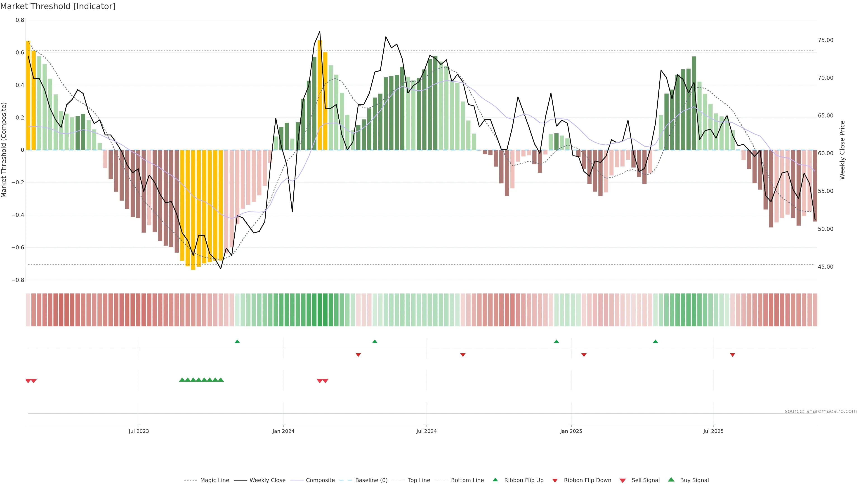Screen dimensions: 868x488
Task: Click the sharemaestro.com source text
Action: (821, 411)
